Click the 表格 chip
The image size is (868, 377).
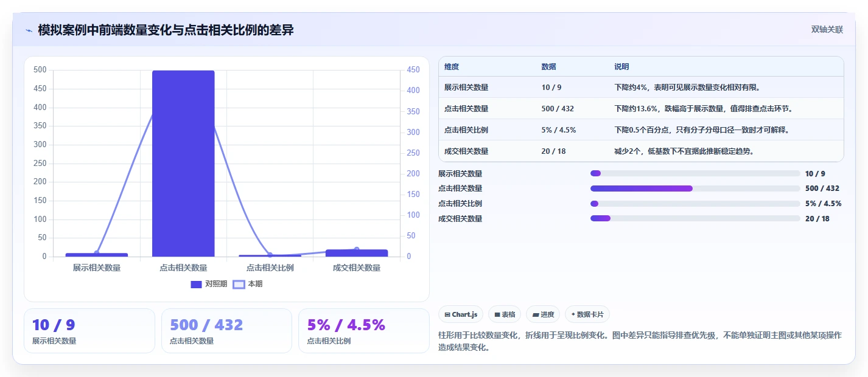505,314
